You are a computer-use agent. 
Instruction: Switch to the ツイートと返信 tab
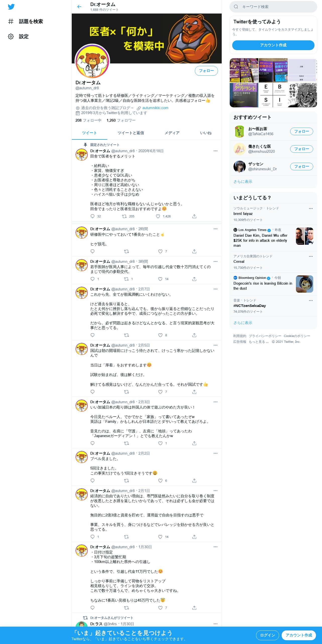[131, 133]
